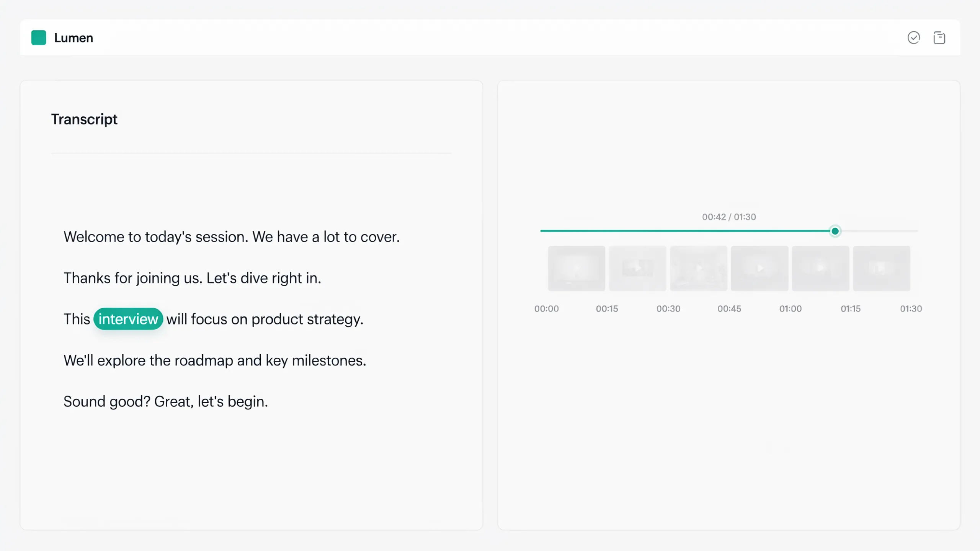Open the clipboard icon at top right
Screen dimensions: 980x551
click(939, 37)
